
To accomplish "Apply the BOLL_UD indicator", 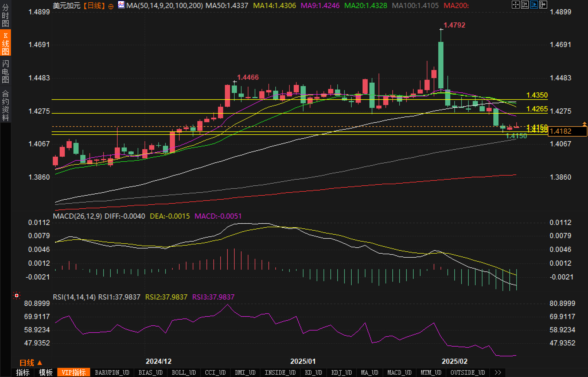I will [x=184, y=372].
